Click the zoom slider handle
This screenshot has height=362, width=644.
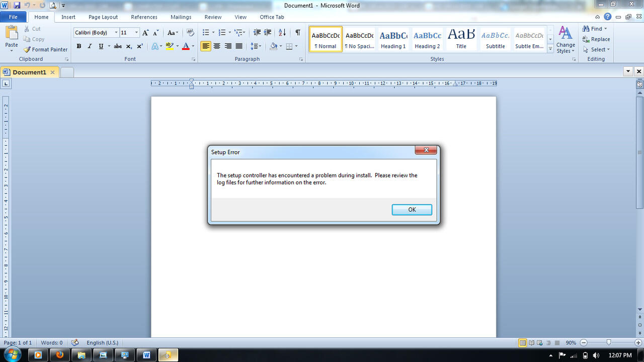[609, 342]
